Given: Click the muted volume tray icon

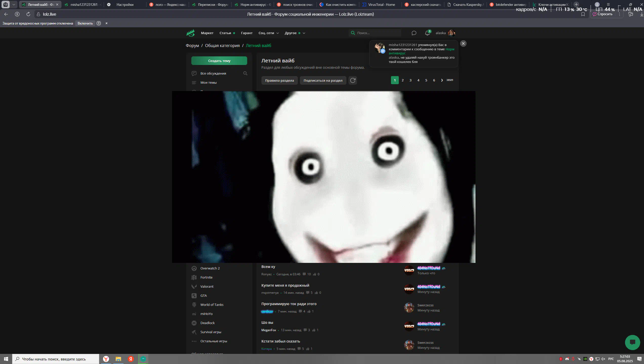Looking at the screenshot, I should 603,359.
